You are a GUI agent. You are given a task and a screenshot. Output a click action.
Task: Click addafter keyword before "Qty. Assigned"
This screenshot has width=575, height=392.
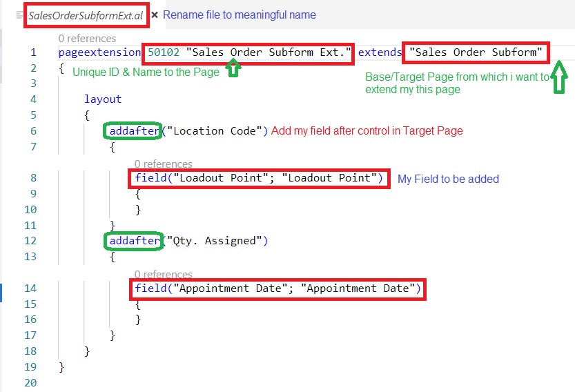tap(134, 241)
